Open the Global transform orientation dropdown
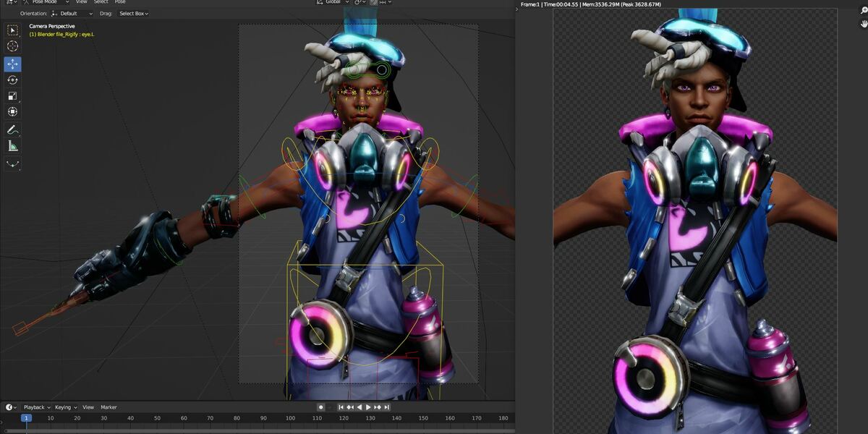Image resolution: width=868 pixels, height=434 pixels. (333, 2)
